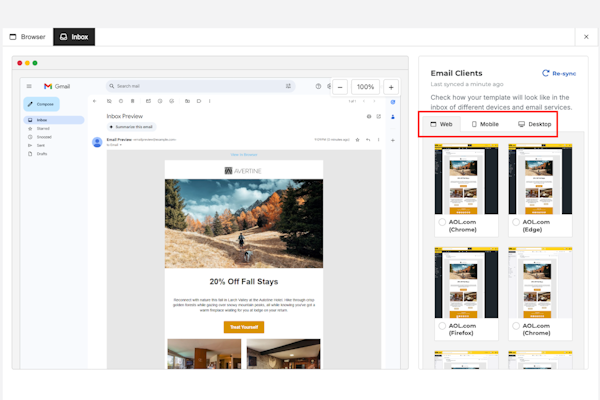Select the Web clients tab
The height and width of the screenshot is (400, 600).
pos(441,124)
